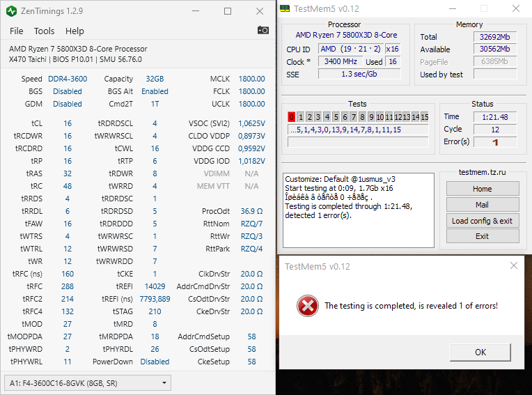Expand the A1 memory module dropdown
Viewport: 532px width, 395px height.
[88, 383]
